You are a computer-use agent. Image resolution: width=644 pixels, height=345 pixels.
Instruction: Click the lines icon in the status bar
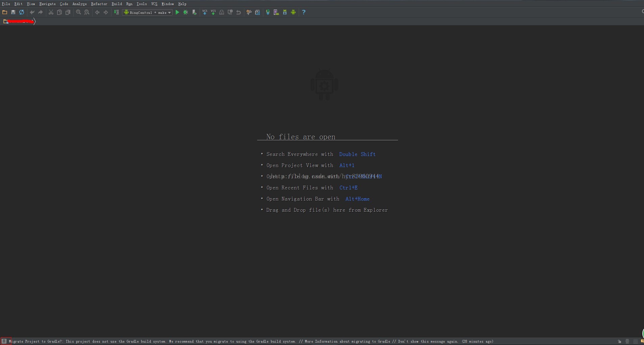pos(636,341)
